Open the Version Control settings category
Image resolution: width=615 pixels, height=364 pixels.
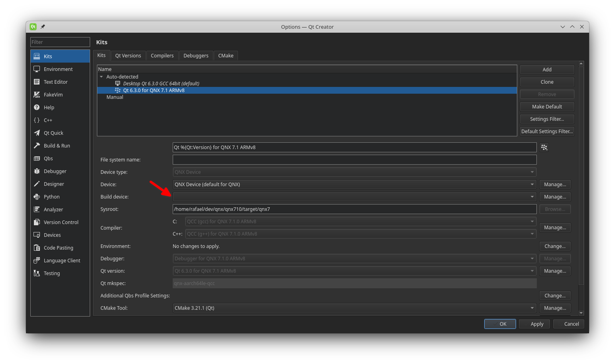pos(60,222)
